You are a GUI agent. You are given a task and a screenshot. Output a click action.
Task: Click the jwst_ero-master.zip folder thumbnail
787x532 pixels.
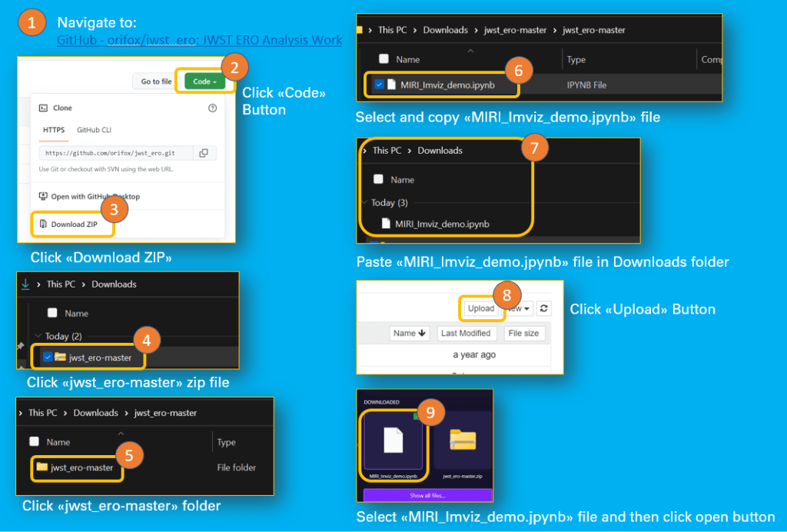tap(463, 441)
